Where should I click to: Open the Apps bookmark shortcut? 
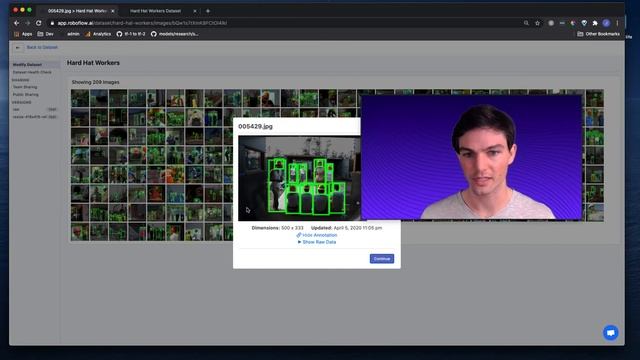point(23,34)
